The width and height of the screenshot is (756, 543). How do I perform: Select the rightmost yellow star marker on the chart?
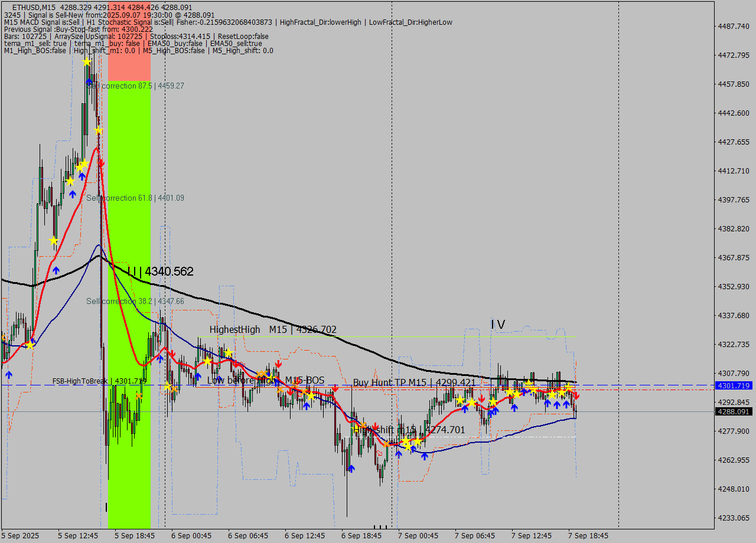(568, 387)
